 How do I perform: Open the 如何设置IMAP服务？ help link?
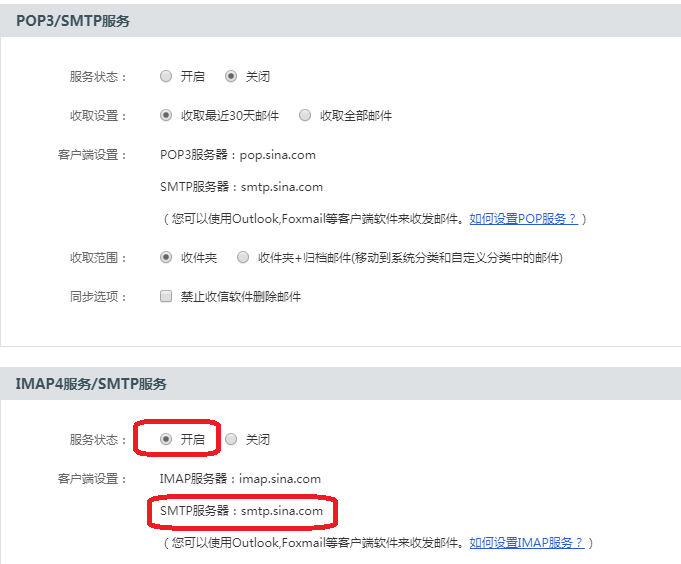pyautogui.click(x=527, y=542)
